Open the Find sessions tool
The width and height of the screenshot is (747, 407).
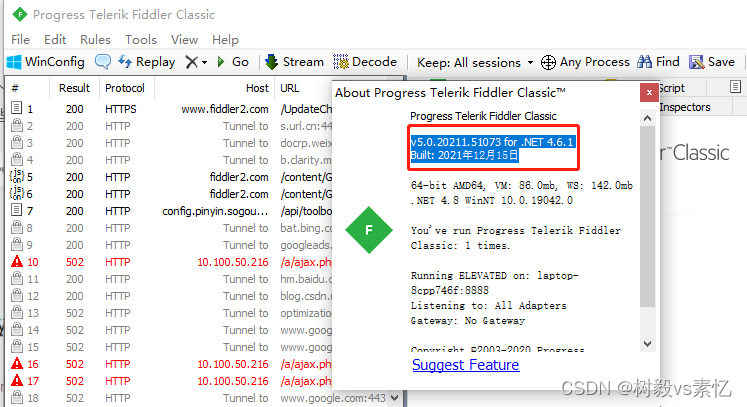point(659,62)
